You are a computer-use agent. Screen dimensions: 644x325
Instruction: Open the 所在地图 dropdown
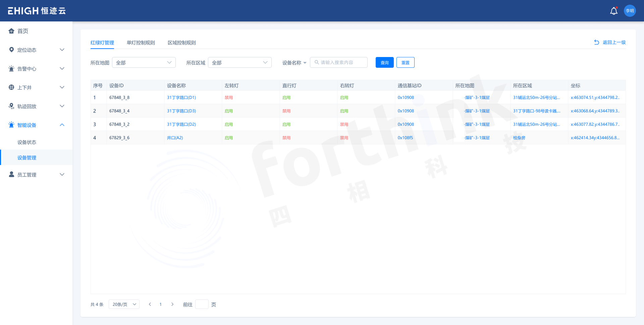tap(144, 63)
